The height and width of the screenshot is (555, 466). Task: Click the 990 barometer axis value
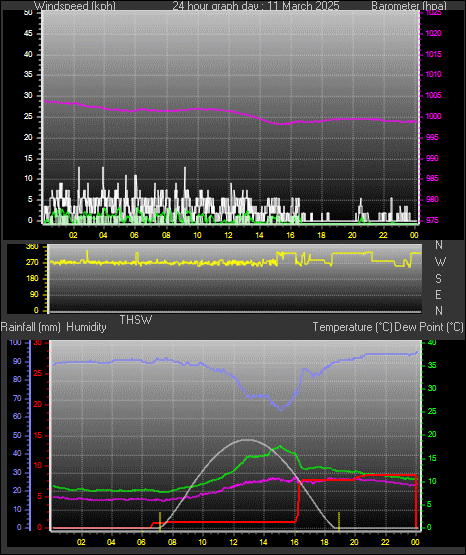(432, 158)
